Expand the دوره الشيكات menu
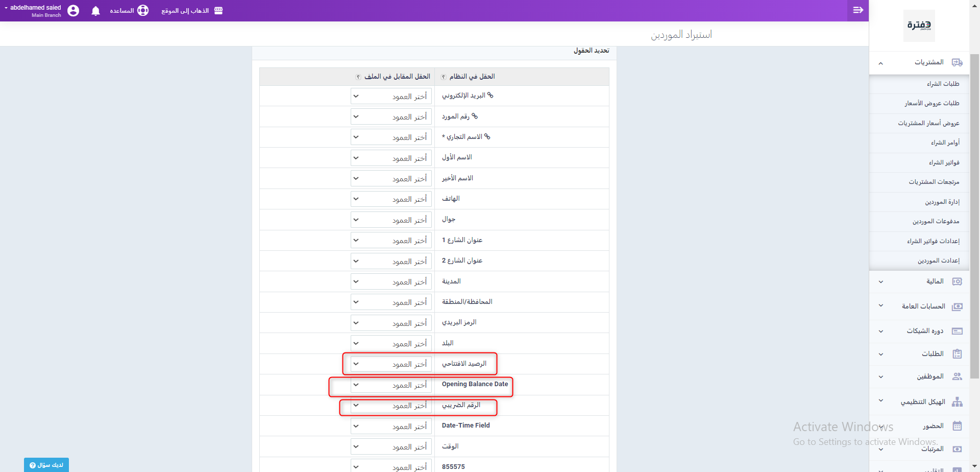Screen dimensions: 980x472 click(x=880, y=332)
